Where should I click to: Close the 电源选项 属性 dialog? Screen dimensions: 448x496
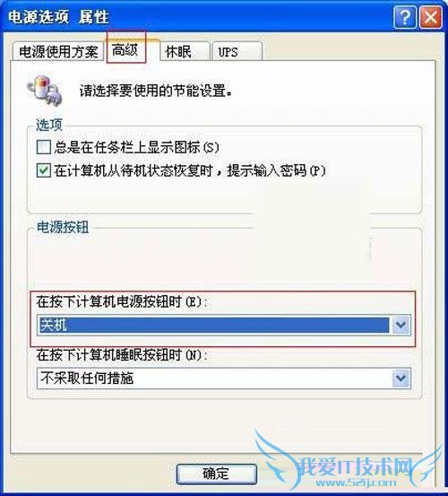(x=431, y=17)
